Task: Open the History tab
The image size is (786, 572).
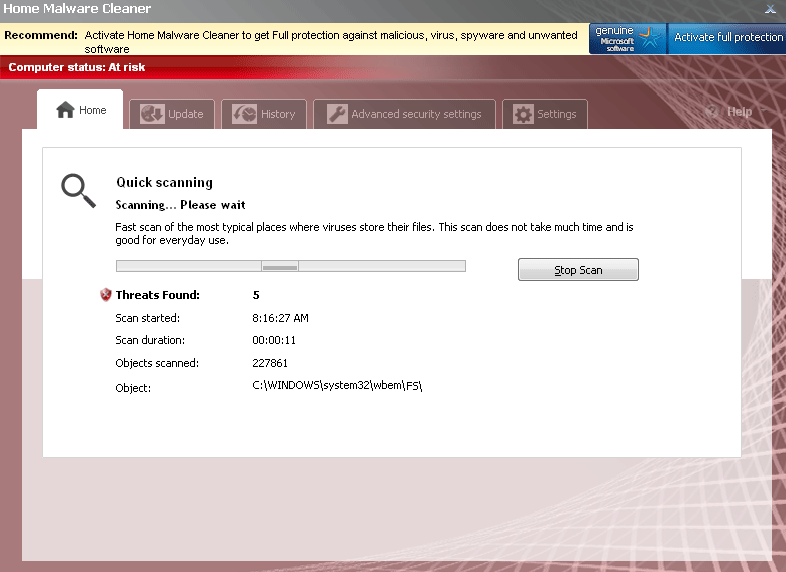Action: tap(278, 114)
